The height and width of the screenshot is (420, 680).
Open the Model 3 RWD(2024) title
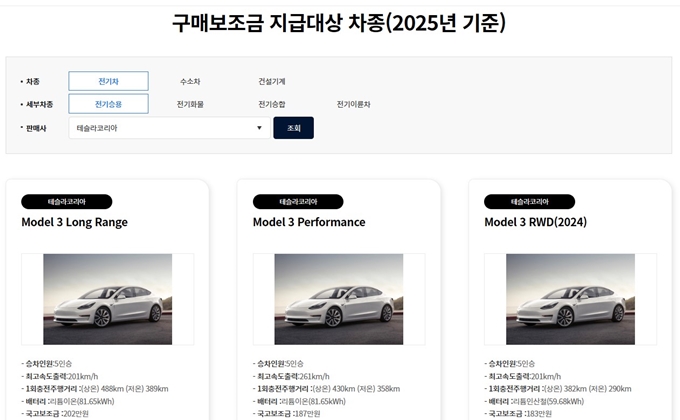coord(536,222)
